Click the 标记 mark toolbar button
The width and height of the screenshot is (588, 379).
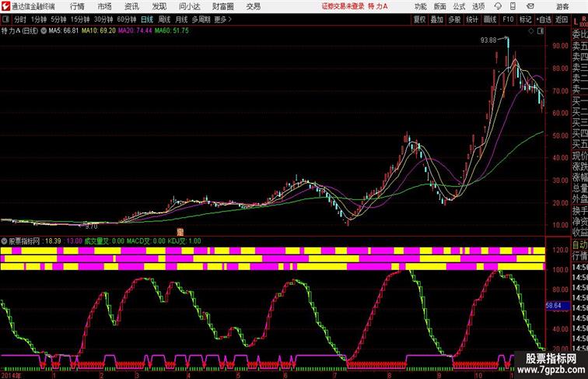[x=525, y=19]
